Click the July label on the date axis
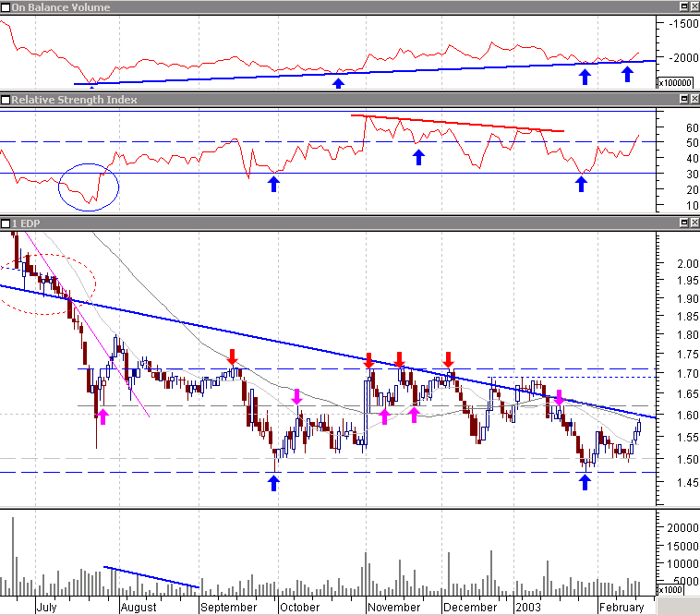Image resolution: width=700 pixels, height=615 pixels. pos(47,607)
